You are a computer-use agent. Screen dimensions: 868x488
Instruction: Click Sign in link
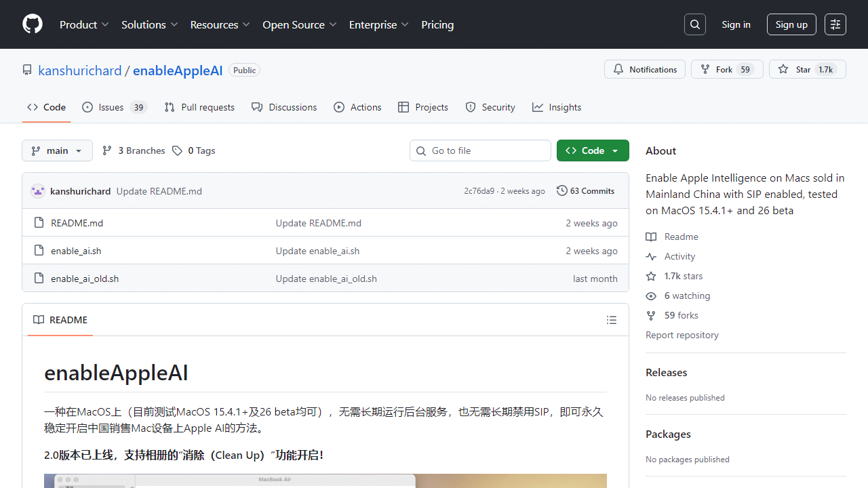(736, 24)
